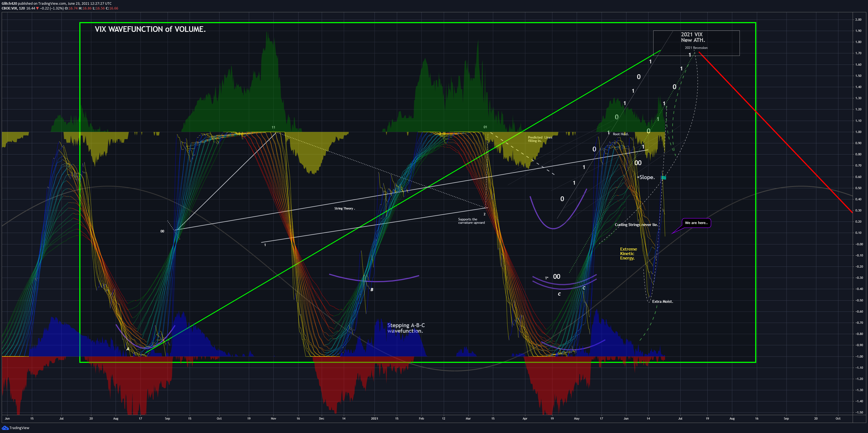Click the '2021 Recession' label
The height and width of the screenshot is (433, 868).
pos(696,48)
